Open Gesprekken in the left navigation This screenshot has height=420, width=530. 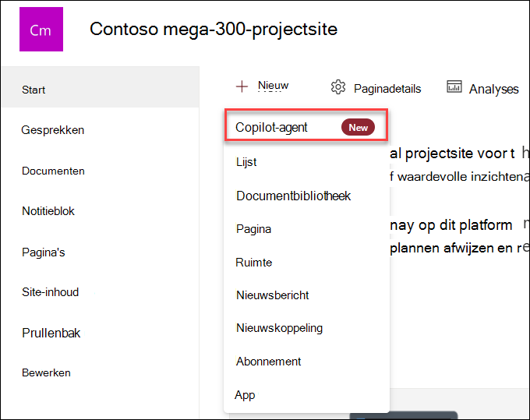52,130
